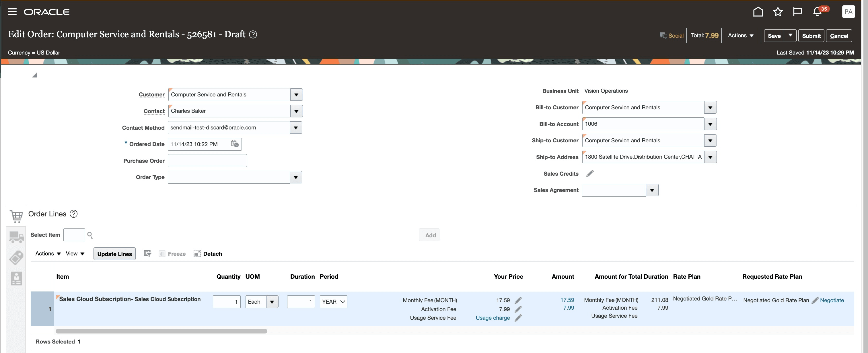Click the Oracle logo
Viewport: 868px width, 353px height.
[x=46, y=12]
